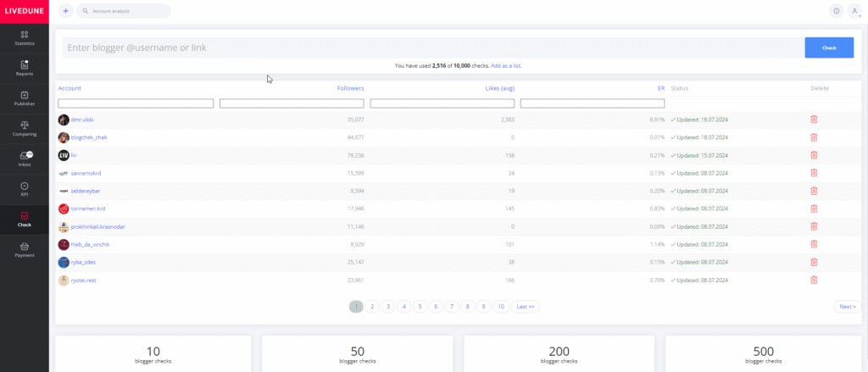Sort by the Likes (avg) column
This screenshot has height=372, width=868.
[x=498, y=88]
